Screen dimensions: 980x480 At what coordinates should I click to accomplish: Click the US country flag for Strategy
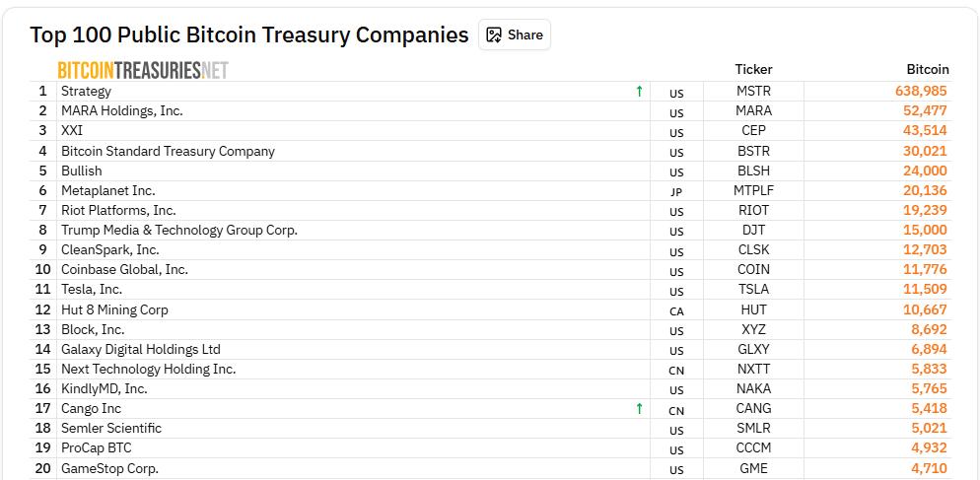[x=676, y=92]
